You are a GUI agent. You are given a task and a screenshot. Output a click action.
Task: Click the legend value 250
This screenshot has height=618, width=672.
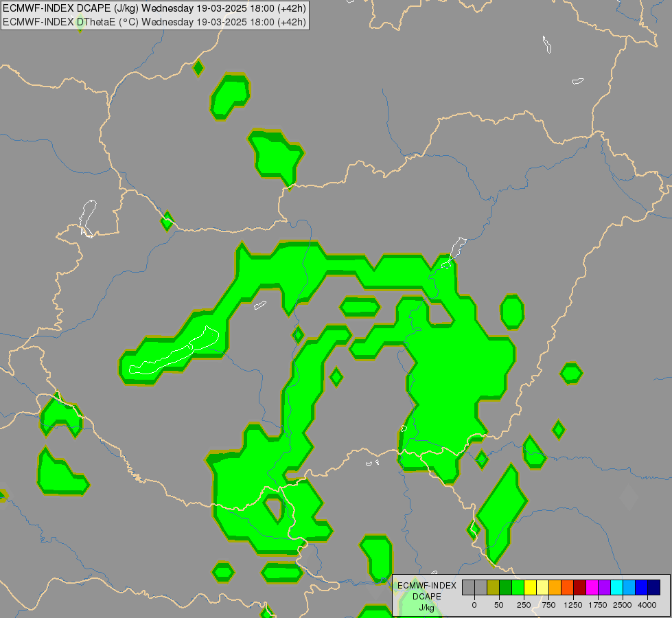pyautogui.click(x=524, y=605)
